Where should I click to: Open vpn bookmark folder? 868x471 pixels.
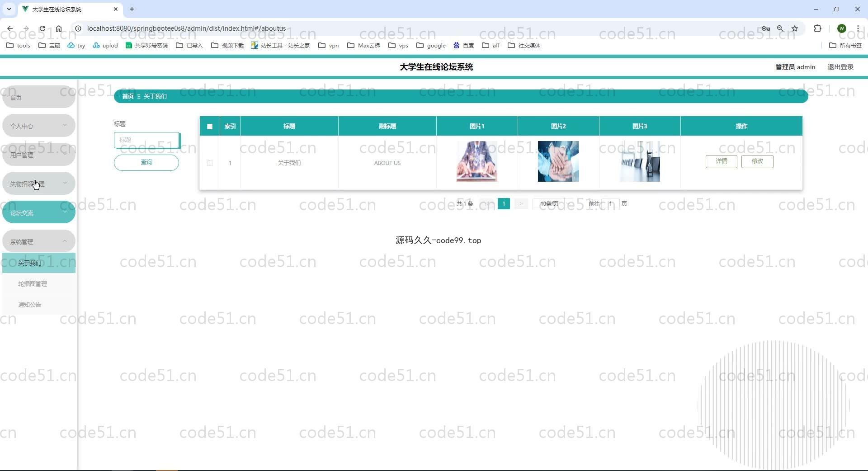click(329, 45)
